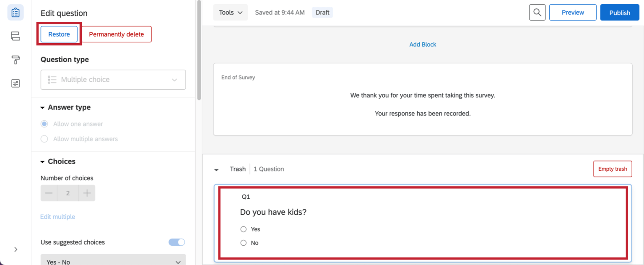
Task: Select Allow multiple answers option
Action: [44, 139]
